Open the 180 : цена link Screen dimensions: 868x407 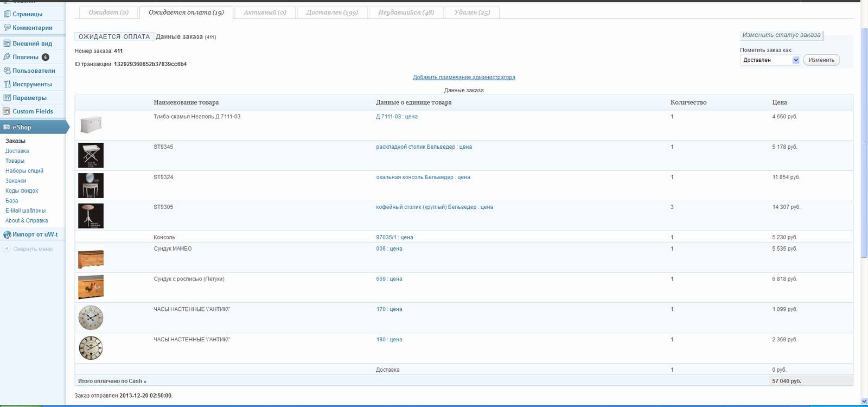[x=389, y=340]
